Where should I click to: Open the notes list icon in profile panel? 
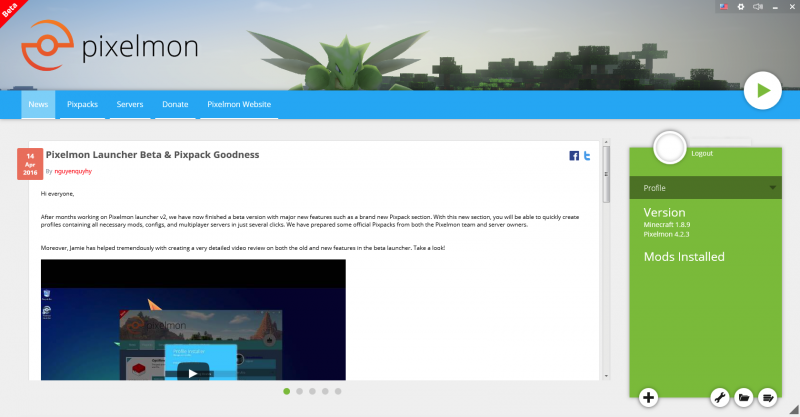coord(767,397)
